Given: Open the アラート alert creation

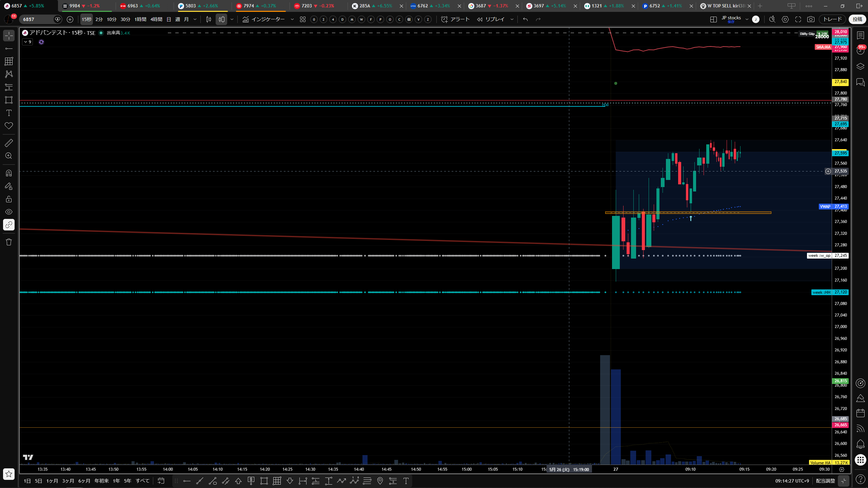Looking at the screenshot, I should point(455,19).
